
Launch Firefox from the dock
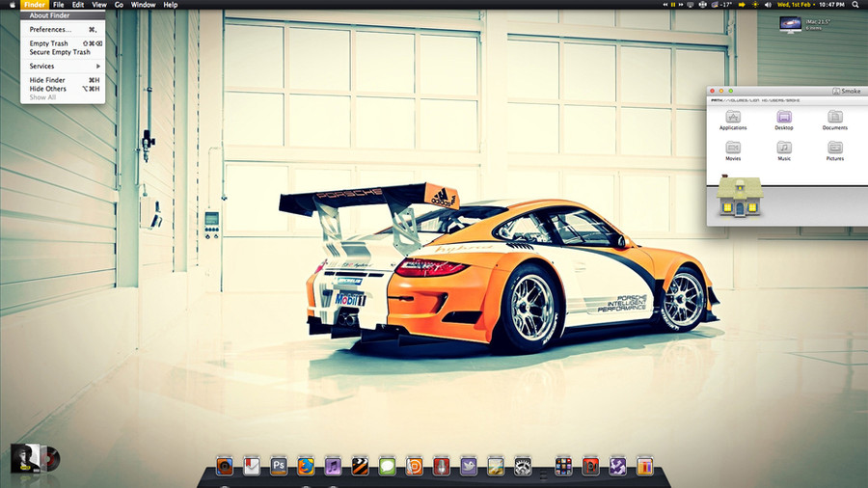pyautogui.click(x=306, y=467)
